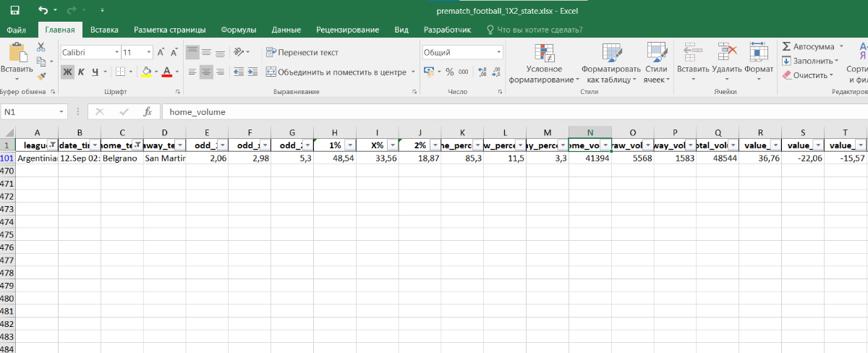The width and height of the screenshot is (868, 353).
Task: Toggle italic (К) formatting
Action: click(x=82, y=72)
